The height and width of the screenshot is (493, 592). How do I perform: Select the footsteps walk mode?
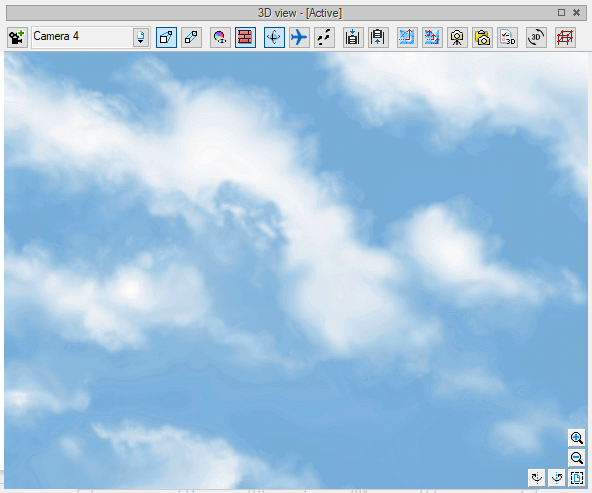point(324,37)
